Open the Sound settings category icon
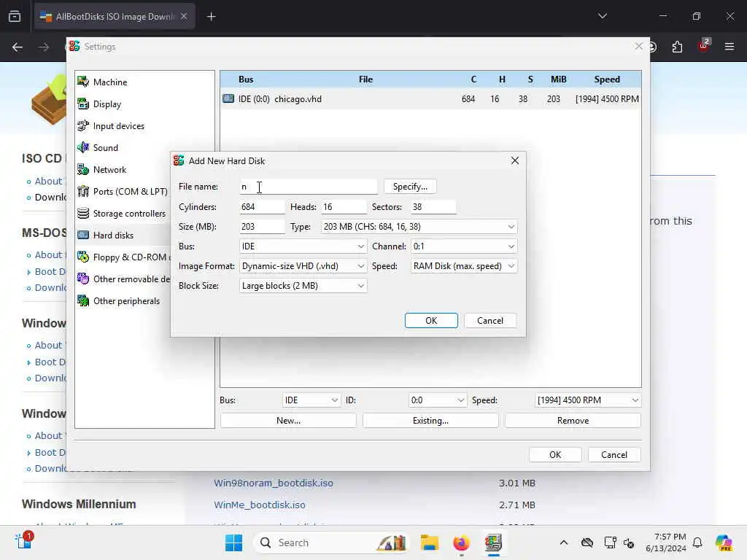The height and width of the screenshot is (560, 747). [x=83, y=147]
